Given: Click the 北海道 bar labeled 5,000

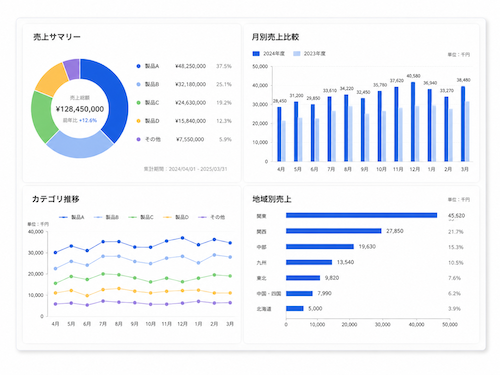Looking at the screenshot, I should click(x=295, y=309).
